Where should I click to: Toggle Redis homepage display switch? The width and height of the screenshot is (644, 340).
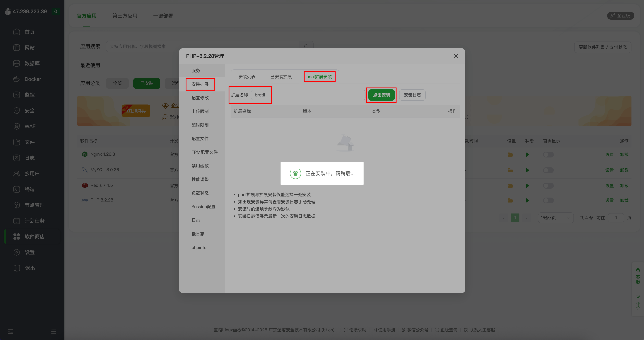point(548,186)
